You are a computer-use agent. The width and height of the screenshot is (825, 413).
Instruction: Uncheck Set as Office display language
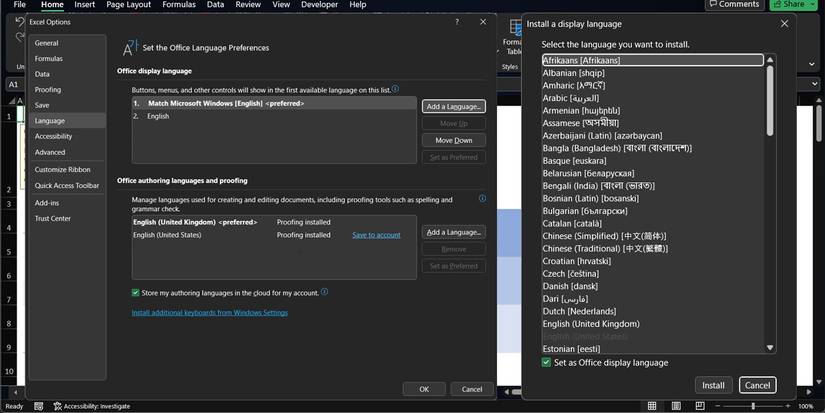point(546,362)
